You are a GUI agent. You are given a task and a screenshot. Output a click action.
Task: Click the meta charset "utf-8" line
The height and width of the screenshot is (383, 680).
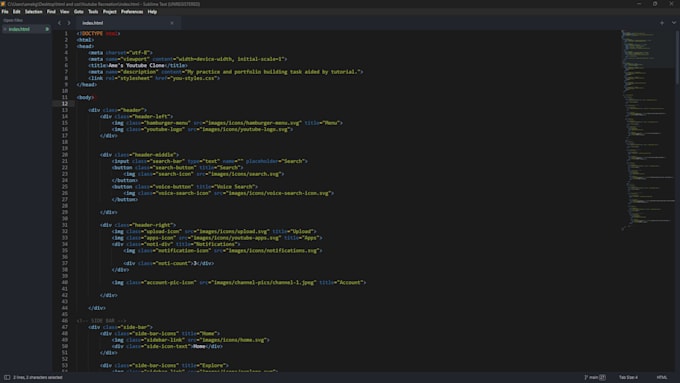pyautogui.click(x=120, y=52)
